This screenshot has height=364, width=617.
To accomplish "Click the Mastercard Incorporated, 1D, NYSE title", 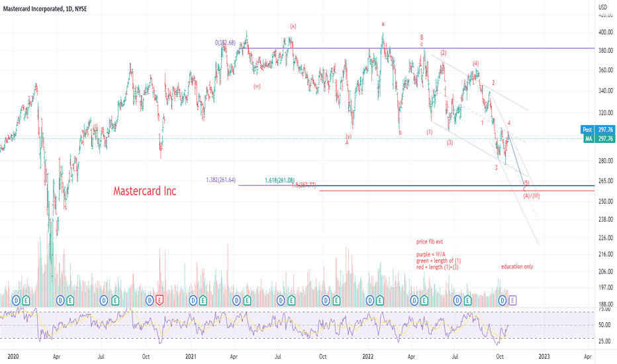I will point(45,9).
